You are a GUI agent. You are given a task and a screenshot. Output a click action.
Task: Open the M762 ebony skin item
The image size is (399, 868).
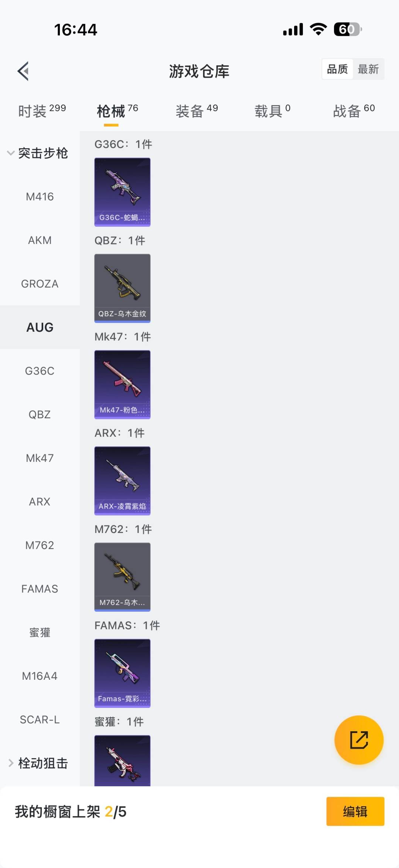point(122,577)
